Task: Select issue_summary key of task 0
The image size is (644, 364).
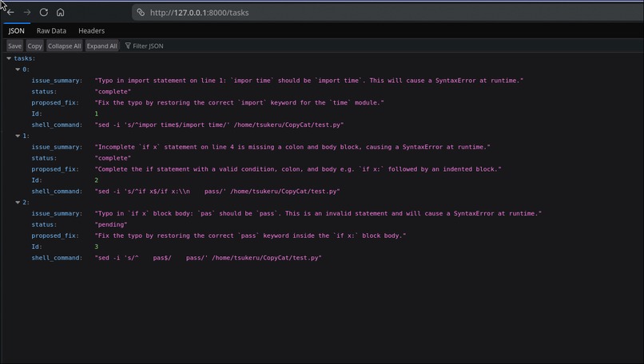Action: tap(57, 81)
